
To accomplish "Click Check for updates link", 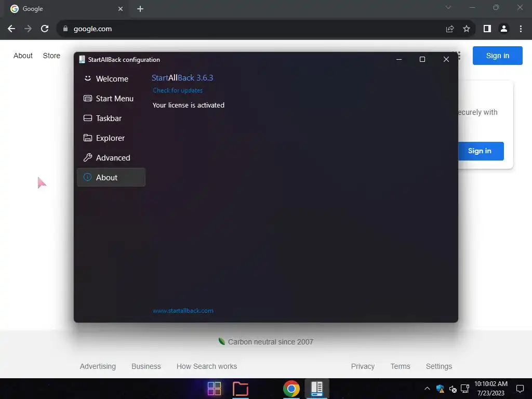I will coord(178,90).
